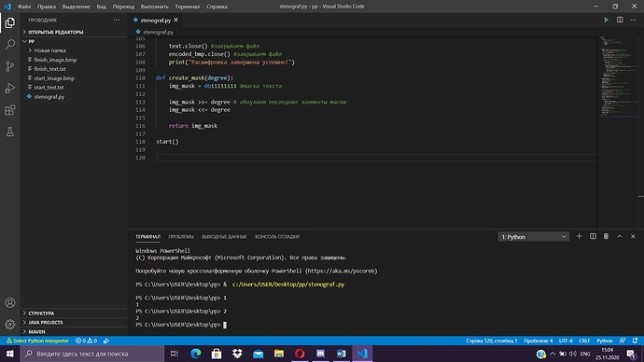644x362 pixels.
Task: Open the Windows Start menu
Action: (x=10, y=354)
